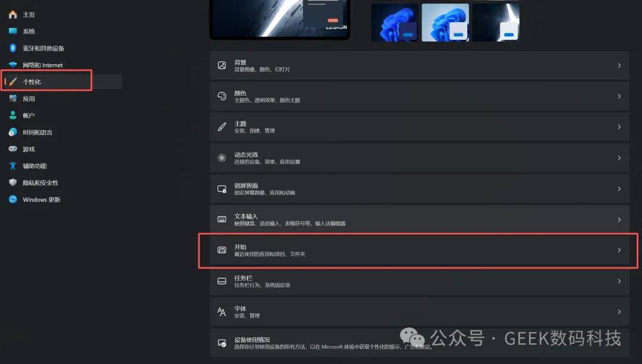Expand the 开始 row chevron
The height and width of the screenshot is (364, 642).
point(619,250)
